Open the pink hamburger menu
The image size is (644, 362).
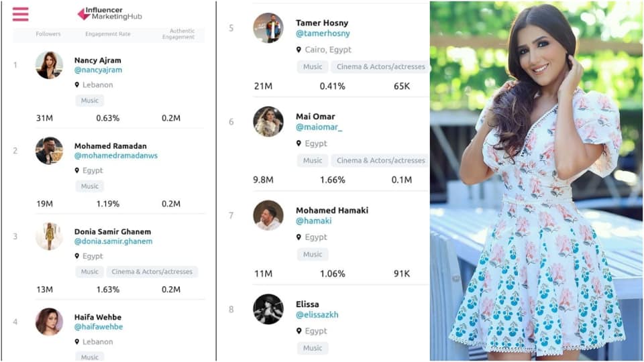point(21,14)
